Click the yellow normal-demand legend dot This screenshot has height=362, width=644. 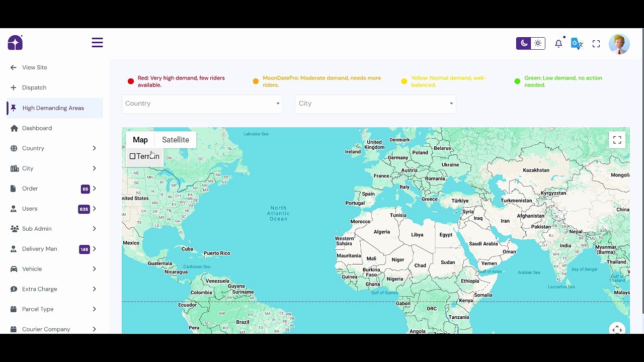click(404, 81)
